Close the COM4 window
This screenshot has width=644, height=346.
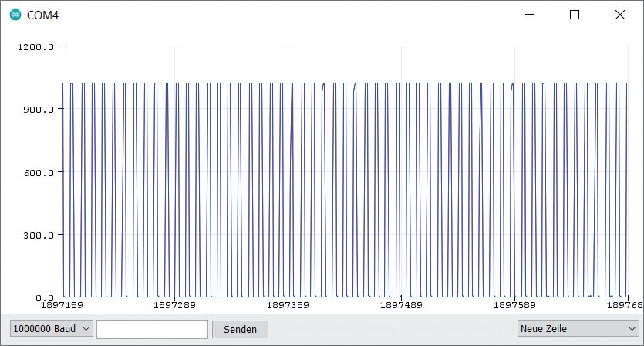620,15
